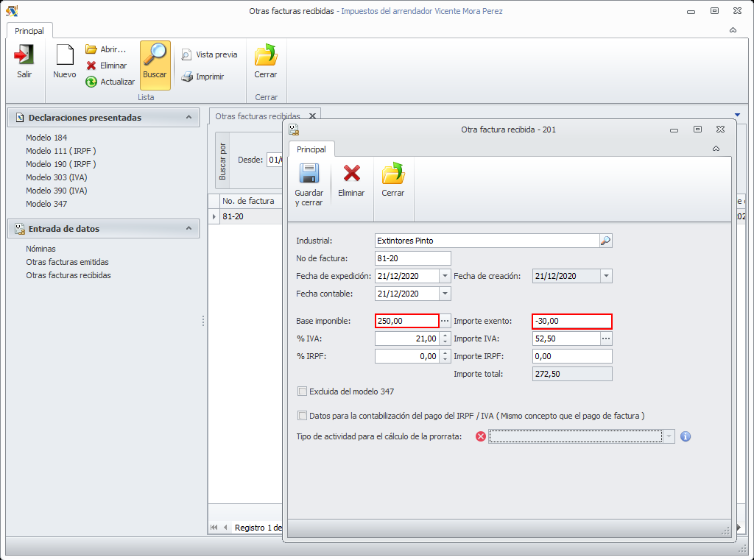754x560 pixels.
Task: Collapse the Entrada de datos section
Action: coord(189,229)
